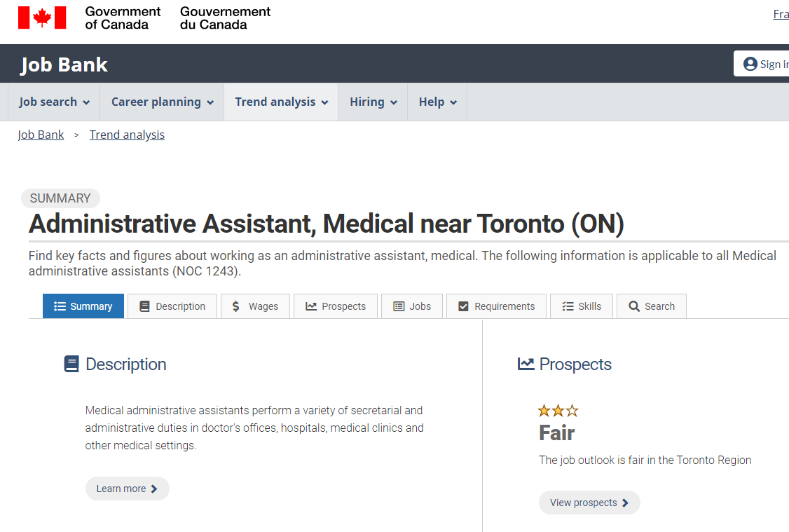This screenshot has height=532, width=789.
Task: Go to the Requirements tab
Action: 496,306
